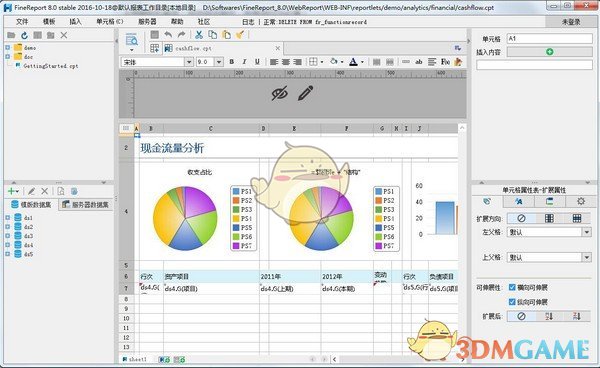Expand dataset ds5
The height and width of the screenshot is (368, 600).
point(8,254)
